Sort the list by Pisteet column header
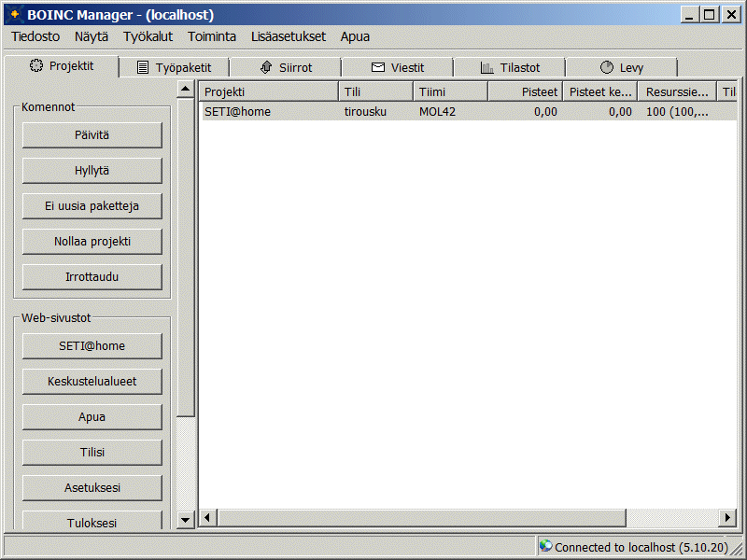The image size is (747, 560). click(x=525, y=91)
